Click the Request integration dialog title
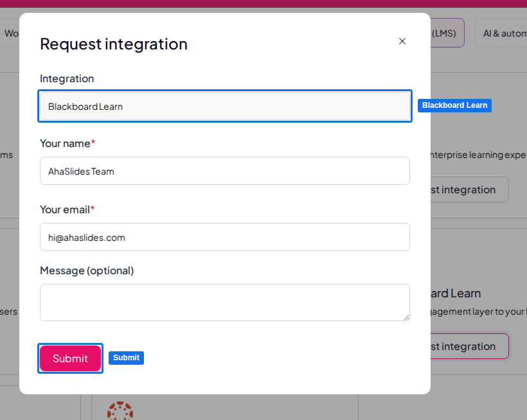The image size is (527, 420). (x=114, y=44)
